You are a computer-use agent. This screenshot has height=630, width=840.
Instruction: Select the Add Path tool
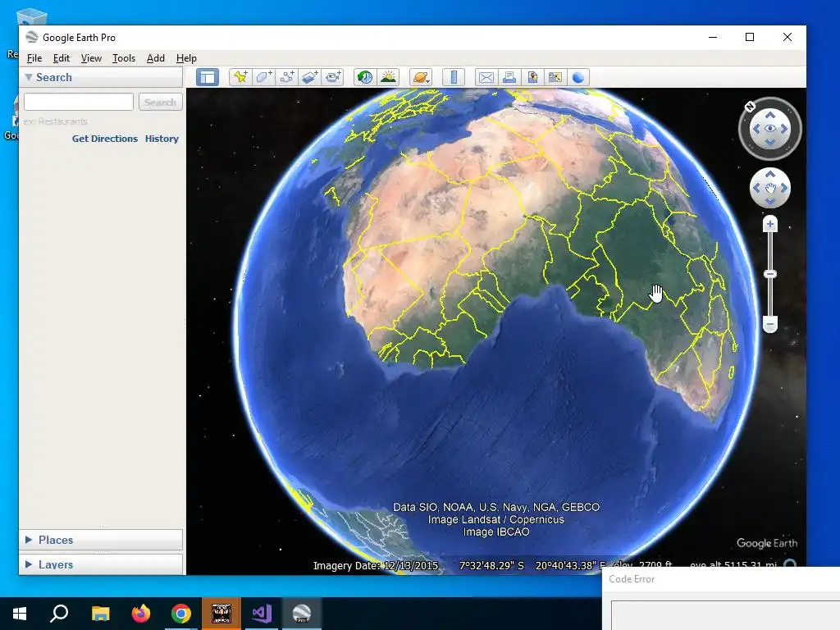point(286,77)
